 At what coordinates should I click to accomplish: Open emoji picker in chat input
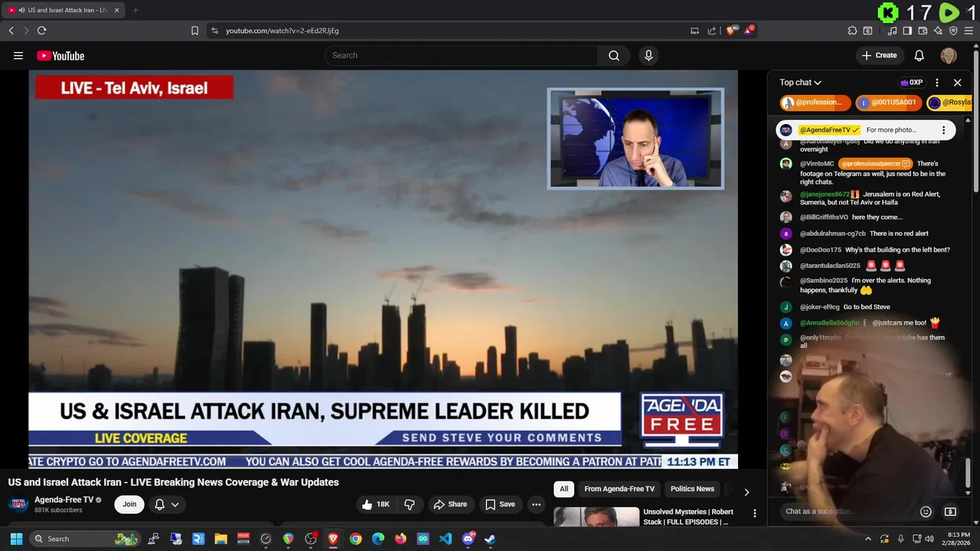(x=926, y=511)
